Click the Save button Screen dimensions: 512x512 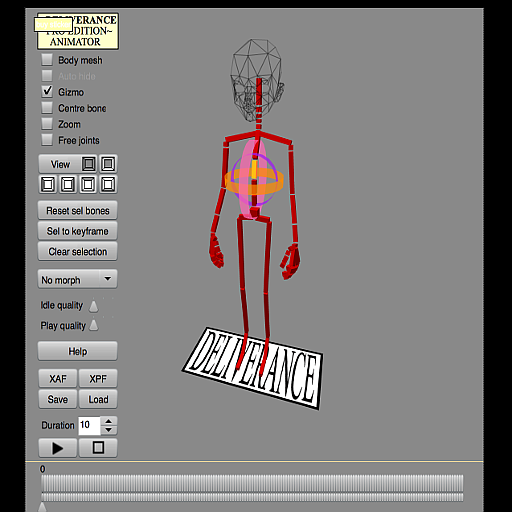pos(58,399)
